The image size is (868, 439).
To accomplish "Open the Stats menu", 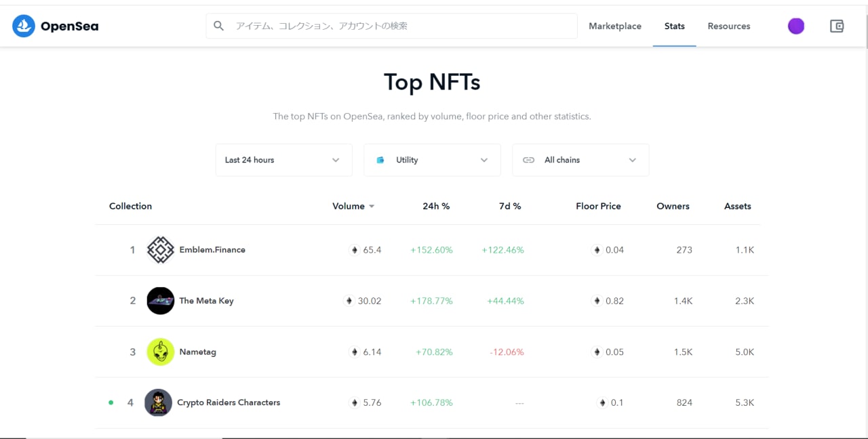I will pyautogui.click(x=675, y=26).
